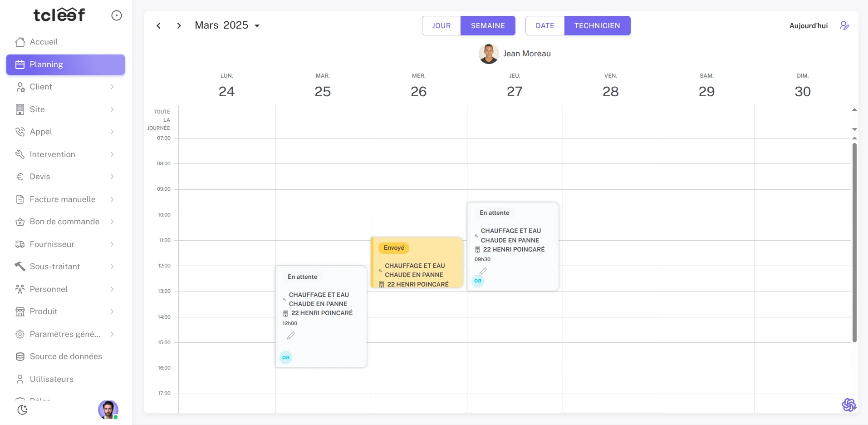This screenshot has height=425, width=868.
Task: Toggle dark mode with the moon icon
Action: point(22,410)
